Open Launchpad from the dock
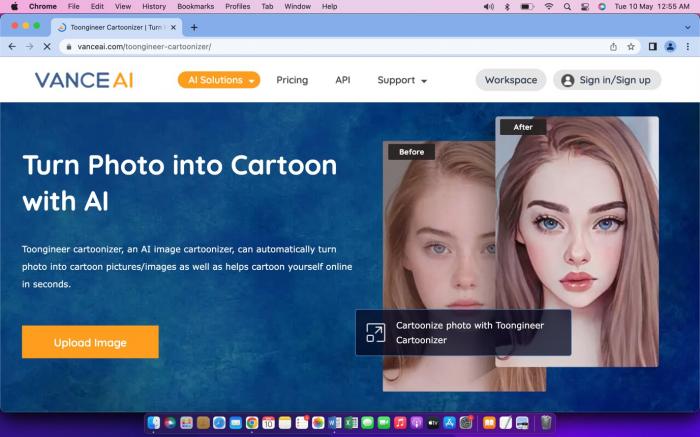 click(x=186, y=423)
